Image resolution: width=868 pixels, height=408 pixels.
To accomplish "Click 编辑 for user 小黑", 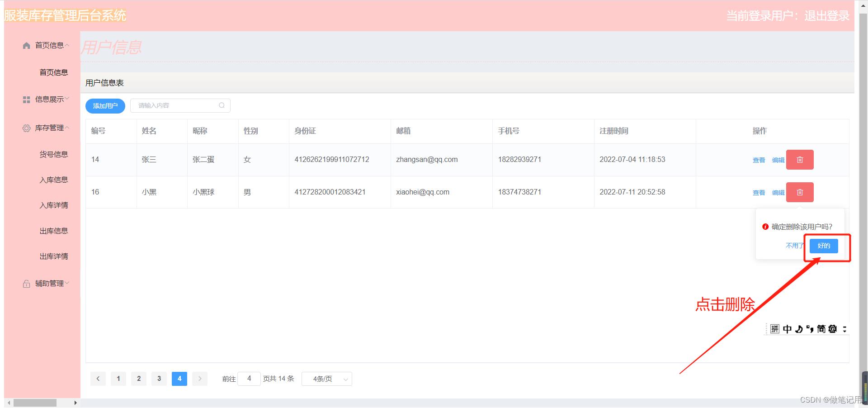I will tap(778, 193).
